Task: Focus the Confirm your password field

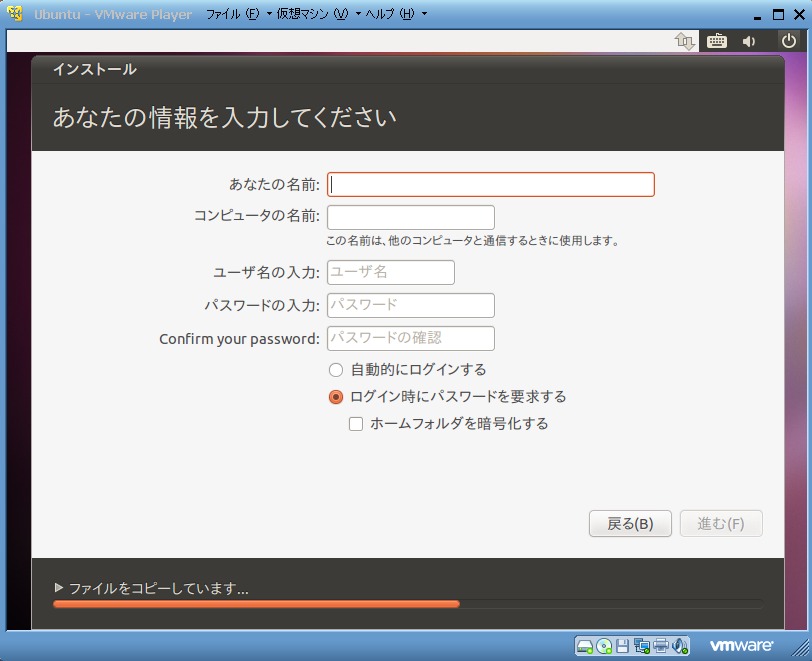Action: click(411, 339)
